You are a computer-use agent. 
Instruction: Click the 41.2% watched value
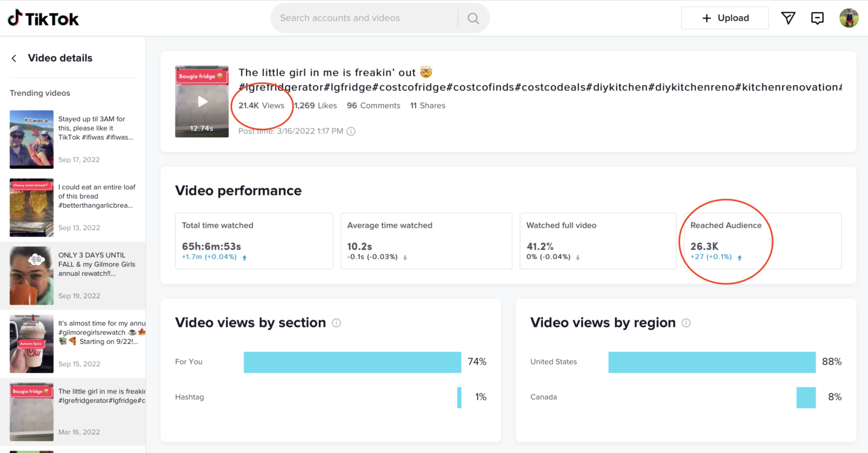[540, 246]
